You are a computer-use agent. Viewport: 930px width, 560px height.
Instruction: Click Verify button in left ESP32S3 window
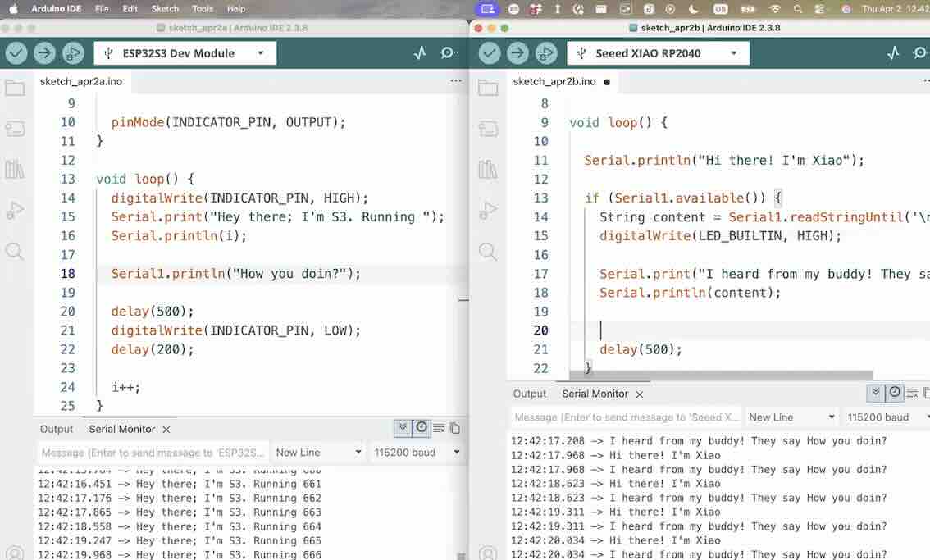pyautogui.click(x=16, y=53)
